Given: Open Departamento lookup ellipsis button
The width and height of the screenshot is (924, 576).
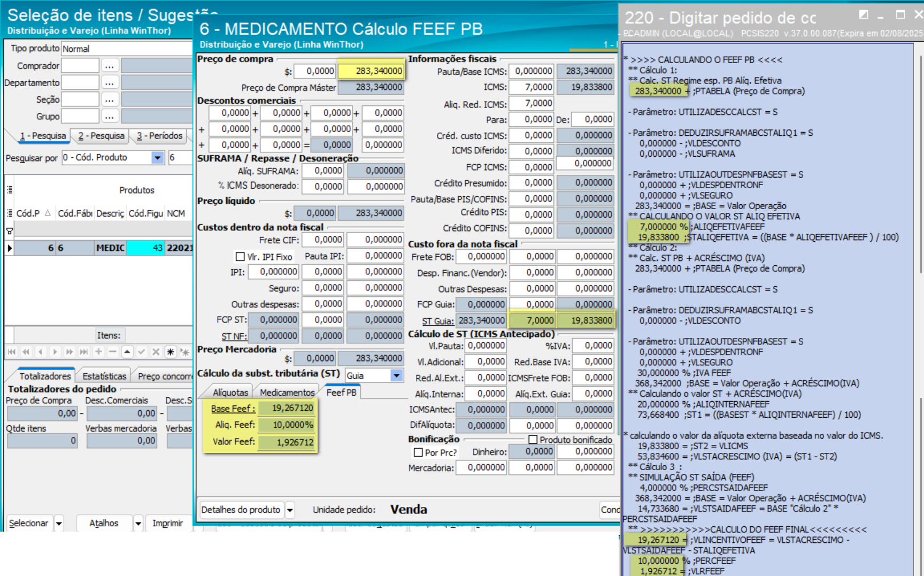Looking at the screenshot, I should point(110,83).
